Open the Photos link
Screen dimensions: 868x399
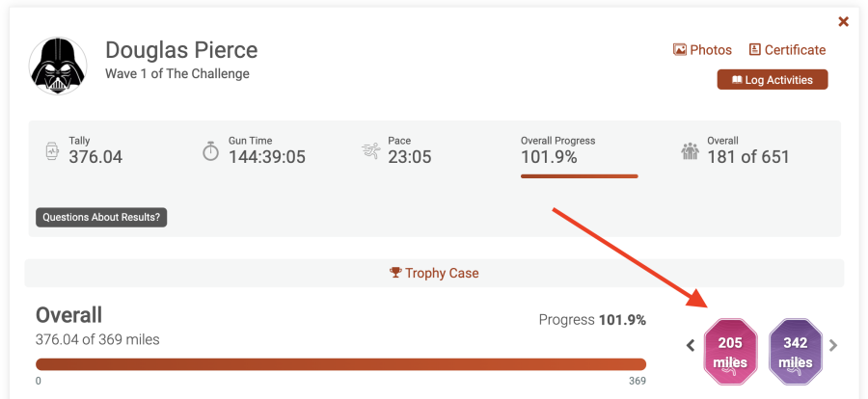[710, 50]
